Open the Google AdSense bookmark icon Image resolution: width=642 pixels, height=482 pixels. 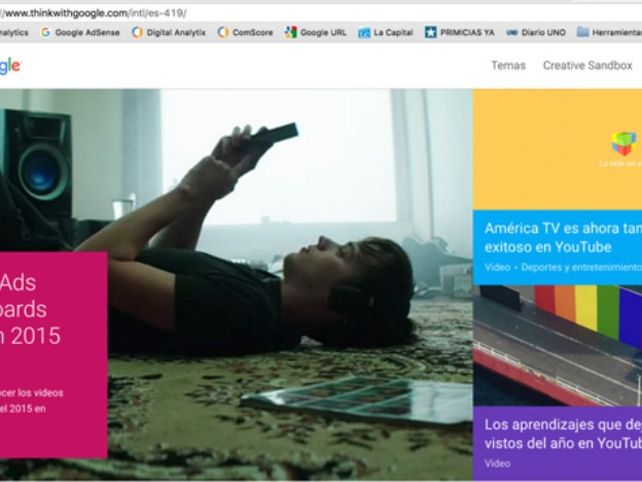46,32
